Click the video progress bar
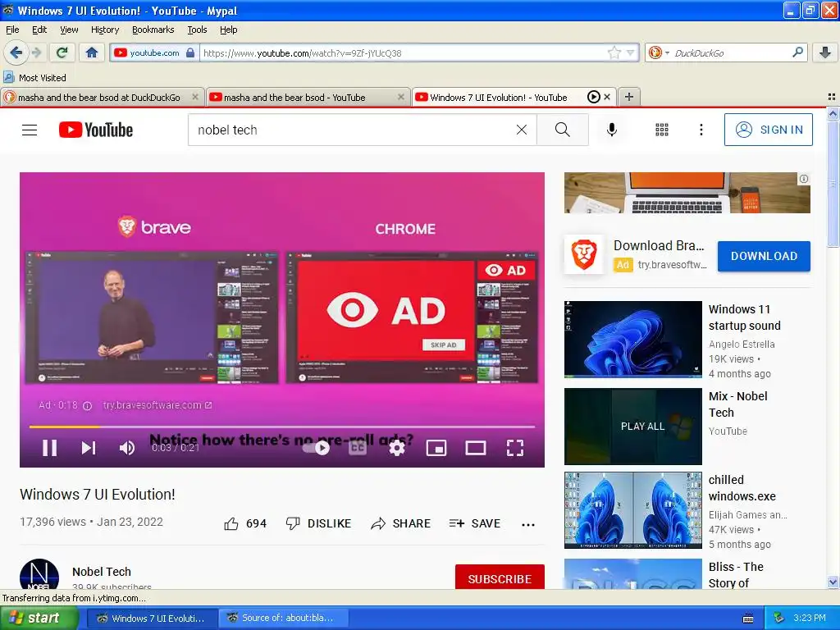The width and height of the screenshot is (840, 630). pos(282,427)
